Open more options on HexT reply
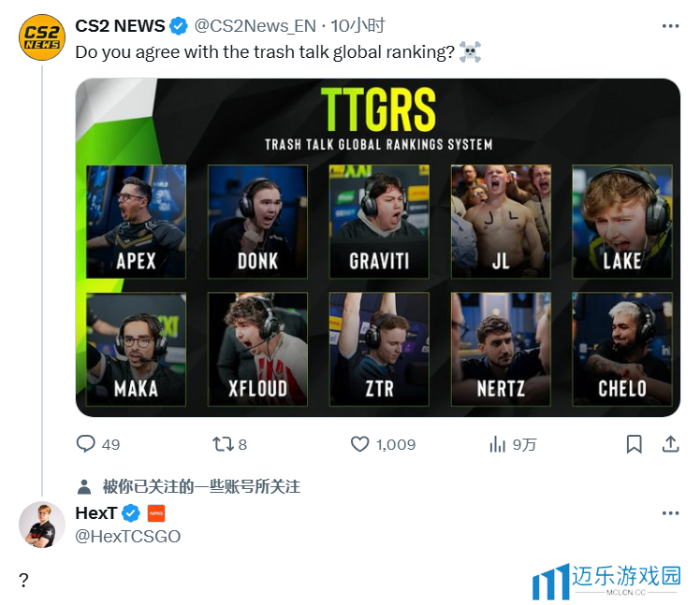 (x=671, y=513)
